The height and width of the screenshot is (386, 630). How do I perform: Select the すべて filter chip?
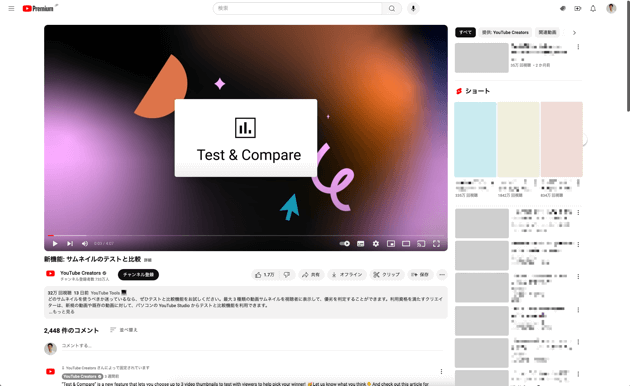465,33
